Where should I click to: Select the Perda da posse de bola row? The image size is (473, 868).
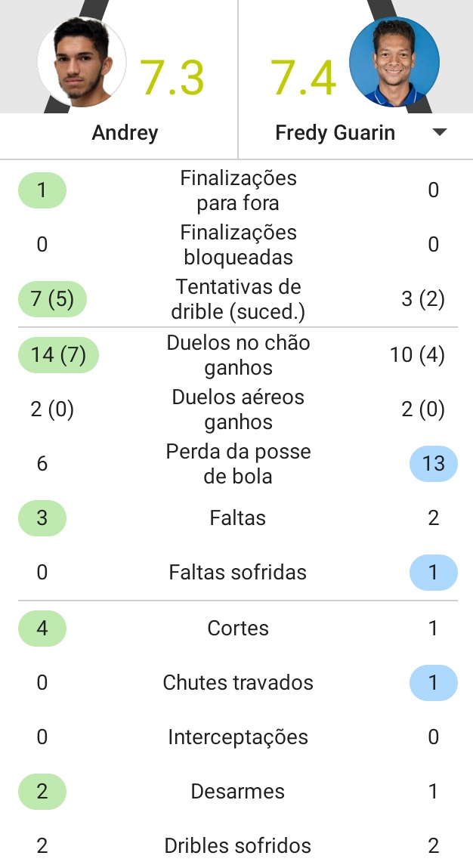tap(238, 464)
